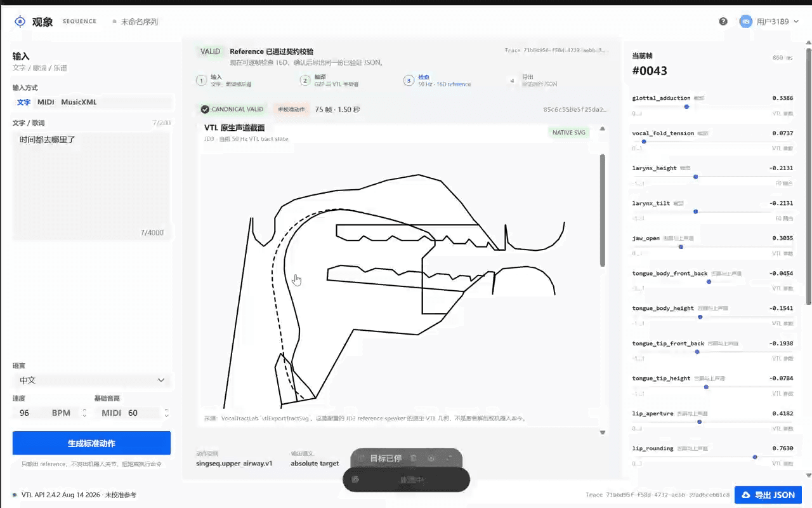Open the help question-mark icon
Image resolution: width=812 pixels, height=508 pixels.
(x=723, y=22)
